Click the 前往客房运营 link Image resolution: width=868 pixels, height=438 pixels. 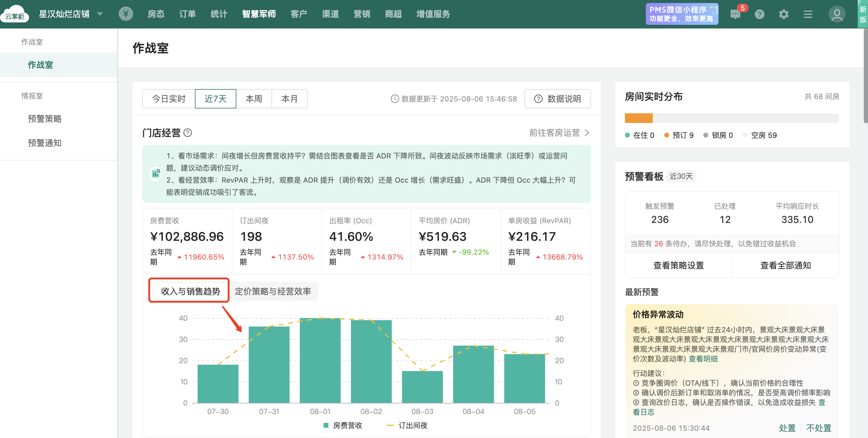[x=554, y=133]
